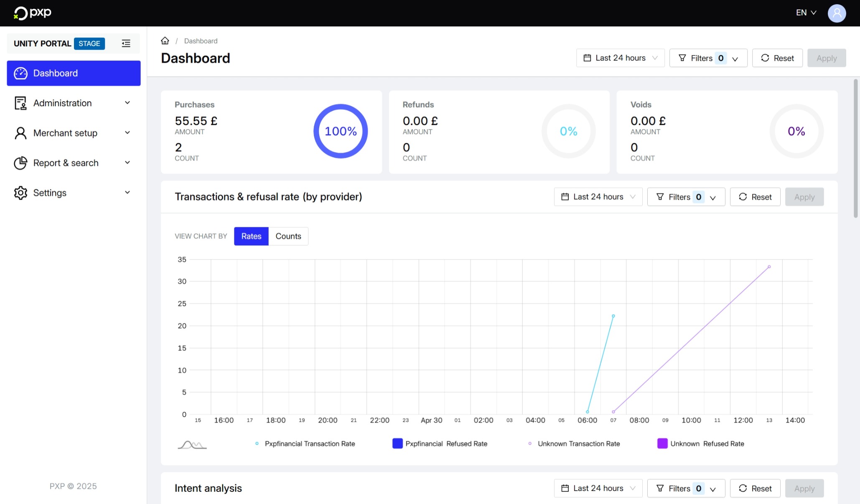Click the Merchant setup person icon
This screenshot has height=504, width=860.
pyautogui.click(x=20, y=133)
